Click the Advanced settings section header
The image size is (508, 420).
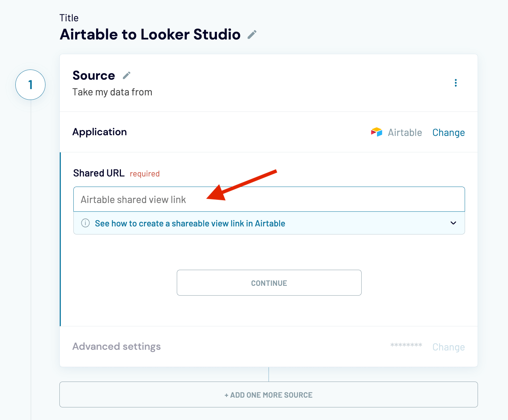[117, 346]
